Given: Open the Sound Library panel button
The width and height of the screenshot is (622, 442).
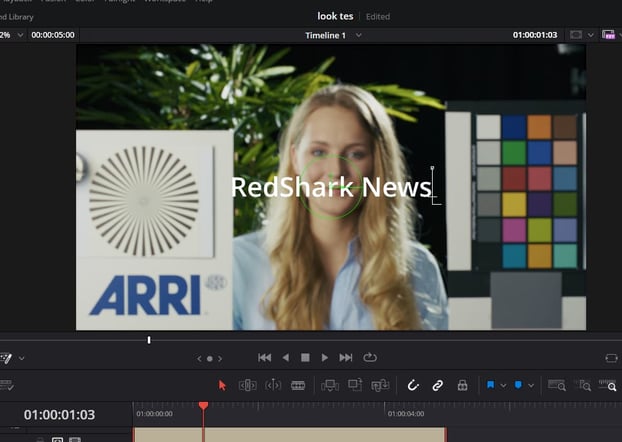Looking at the screenshot, I should (17, 17).
